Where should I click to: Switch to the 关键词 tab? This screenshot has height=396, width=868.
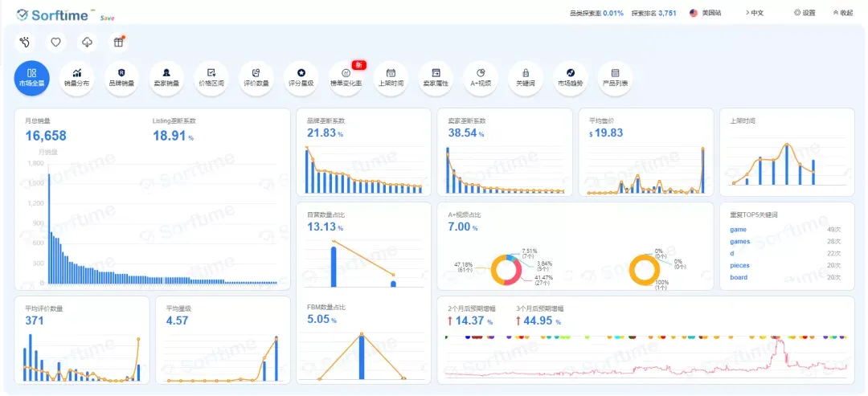click(526, 78)
